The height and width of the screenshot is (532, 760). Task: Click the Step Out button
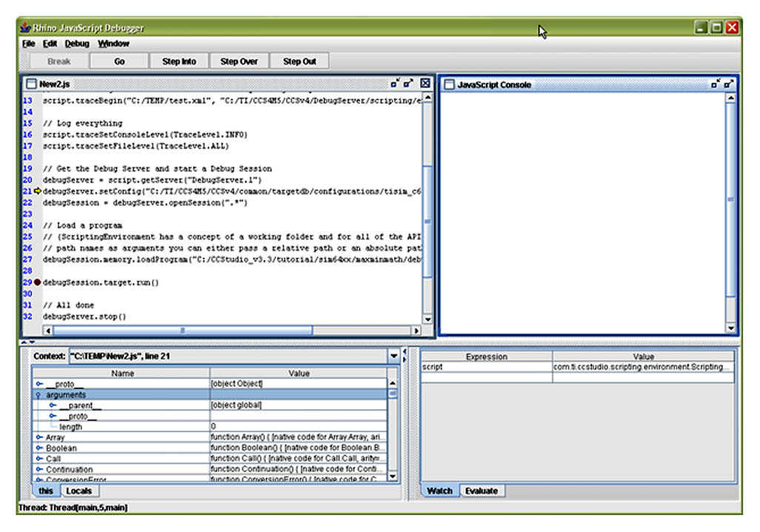coord(299,61)
